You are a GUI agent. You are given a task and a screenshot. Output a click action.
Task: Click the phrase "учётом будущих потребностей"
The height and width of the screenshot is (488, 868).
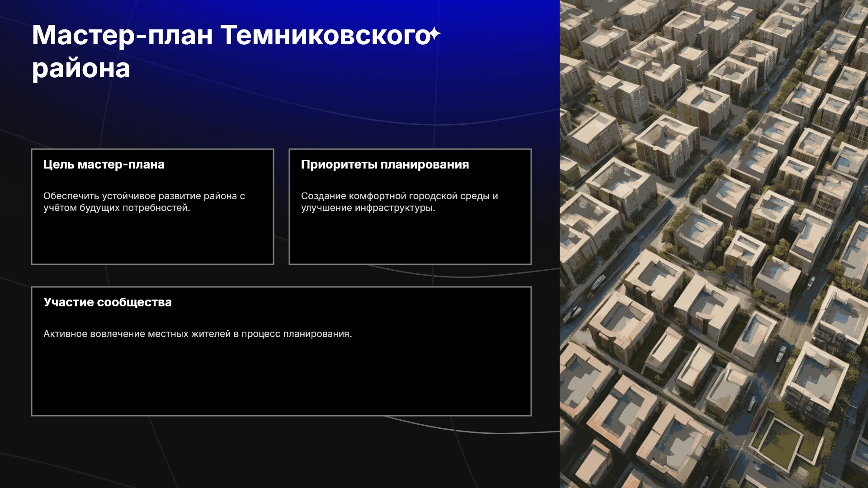[115, 208]
